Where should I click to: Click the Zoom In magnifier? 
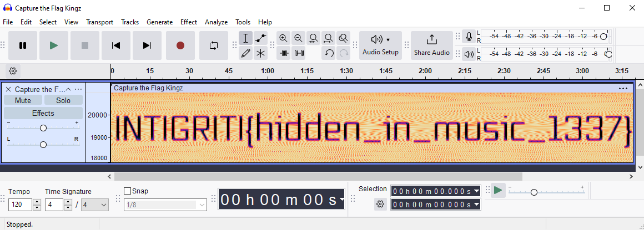(284, 38)
